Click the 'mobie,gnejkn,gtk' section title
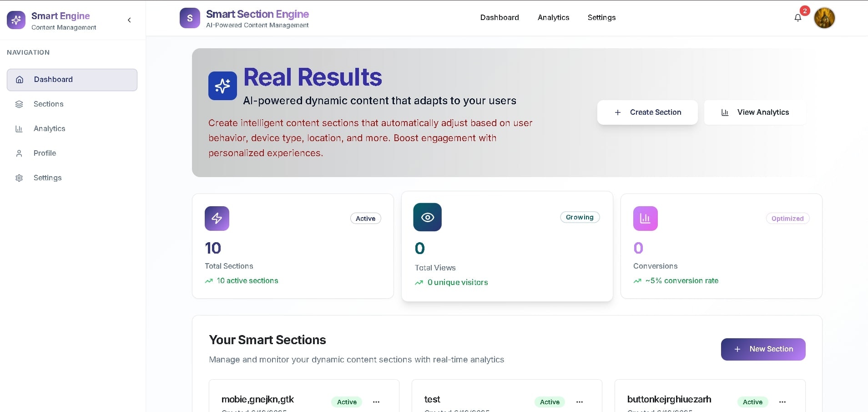 point(257,400)
